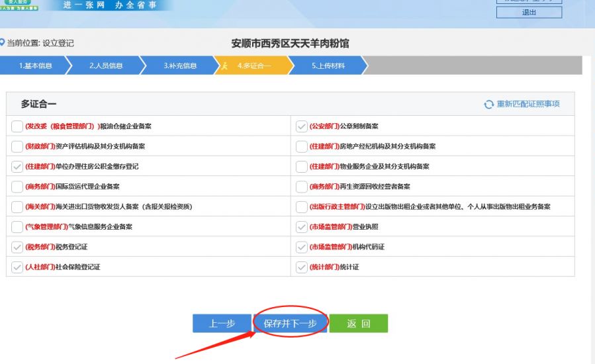Screen dimensions: 595x364
Task: Uncheck 公章刻制备案 checkbox
Action: point(301,126)
